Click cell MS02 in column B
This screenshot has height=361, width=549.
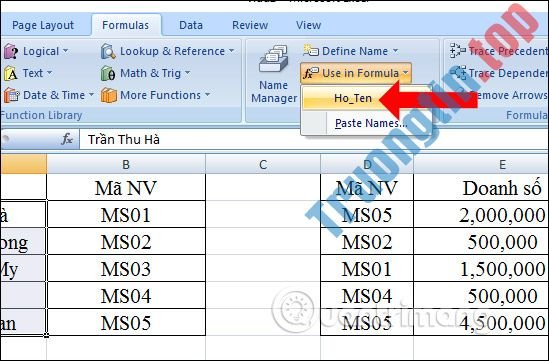pyautogui.click(x=126, y=242)
